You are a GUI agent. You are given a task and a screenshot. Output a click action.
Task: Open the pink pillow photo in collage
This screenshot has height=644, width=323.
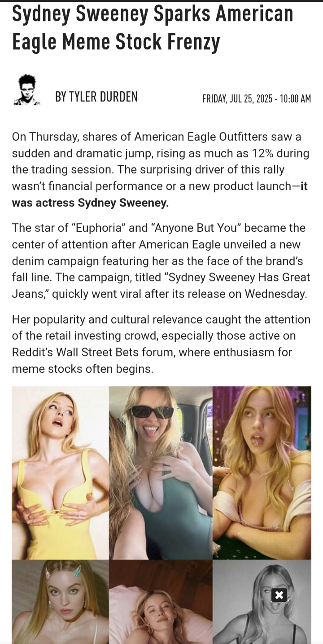coord(161,602)
